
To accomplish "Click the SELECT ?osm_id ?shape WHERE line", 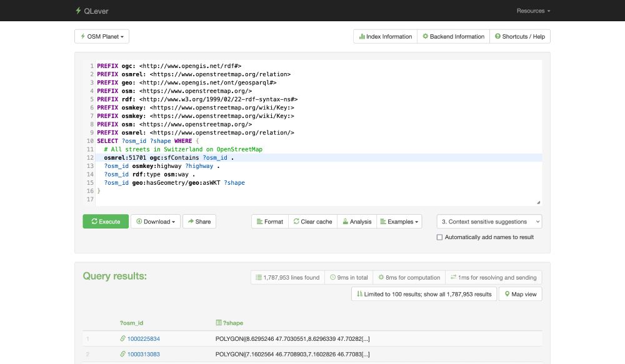I will click(x=148, y=141).
